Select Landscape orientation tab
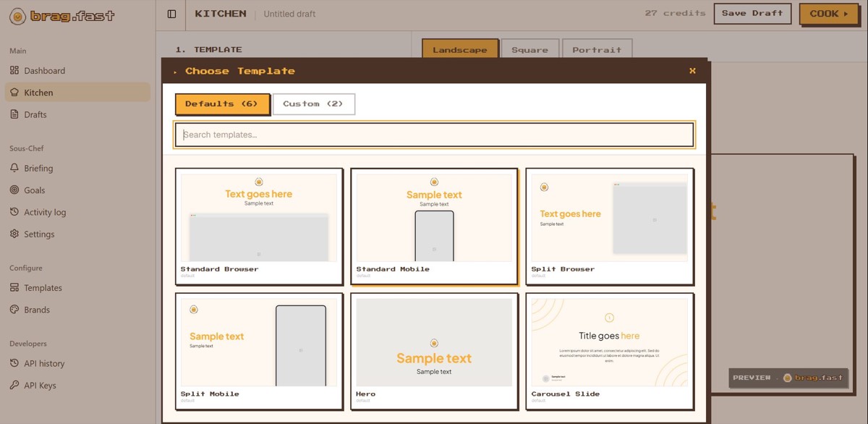The height and width of the screenshot is (424, 868). tap(460, 50)
